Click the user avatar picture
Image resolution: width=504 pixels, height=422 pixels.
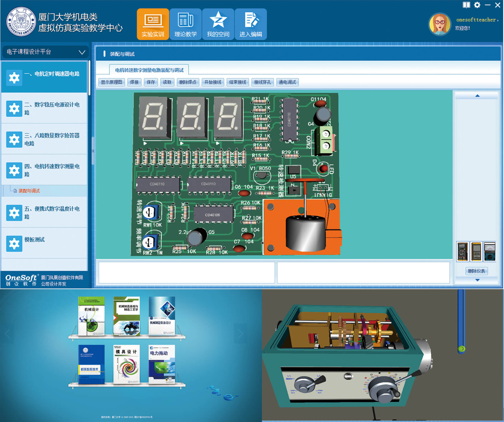(439, 24)
